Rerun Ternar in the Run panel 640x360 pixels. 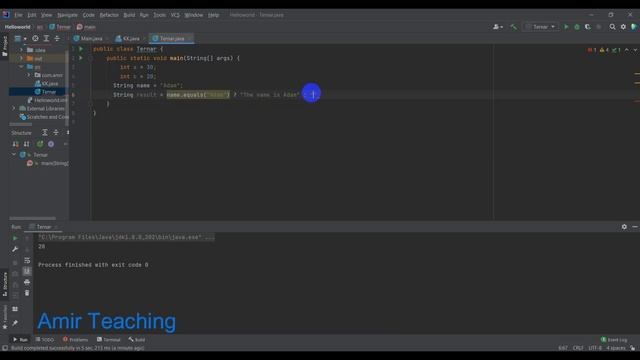[x=15, y=238]
